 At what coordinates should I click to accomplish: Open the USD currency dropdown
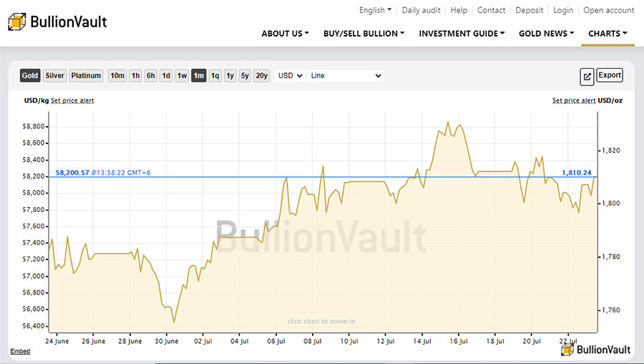coord(290,76)
